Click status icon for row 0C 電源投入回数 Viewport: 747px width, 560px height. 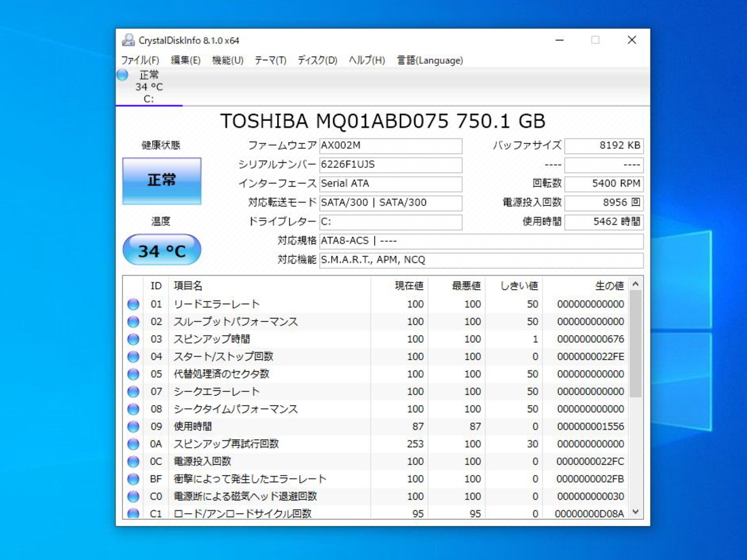tap(133, 462)
